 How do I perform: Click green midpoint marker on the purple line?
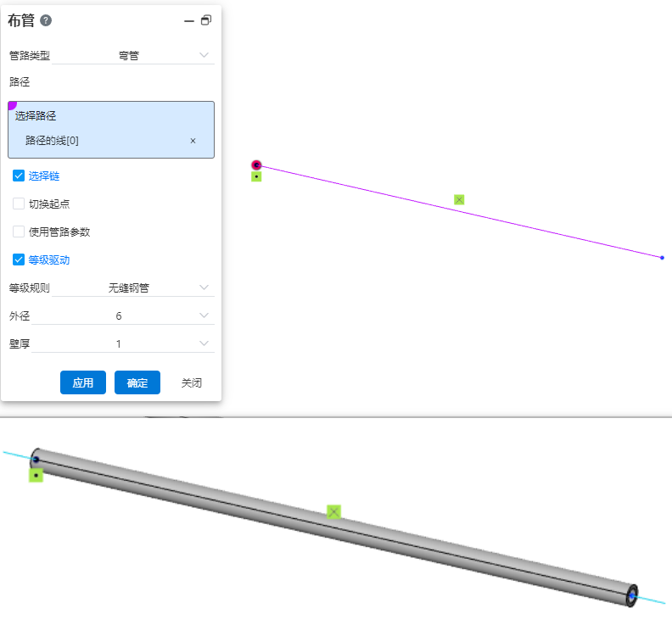tap(459, 199)
